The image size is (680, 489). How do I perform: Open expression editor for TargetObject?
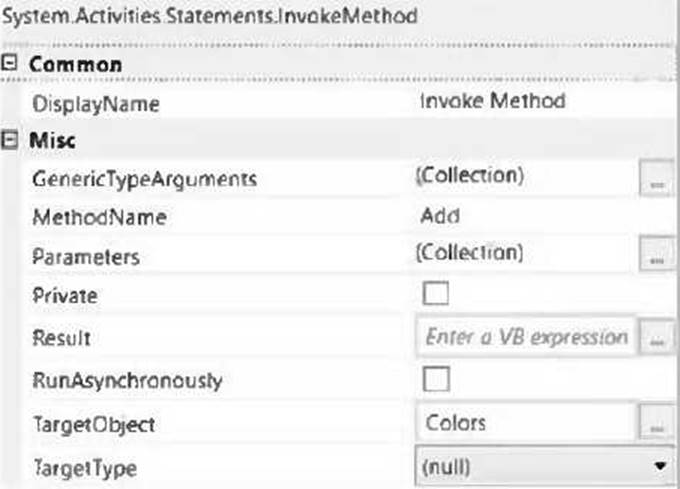[655, 423]
